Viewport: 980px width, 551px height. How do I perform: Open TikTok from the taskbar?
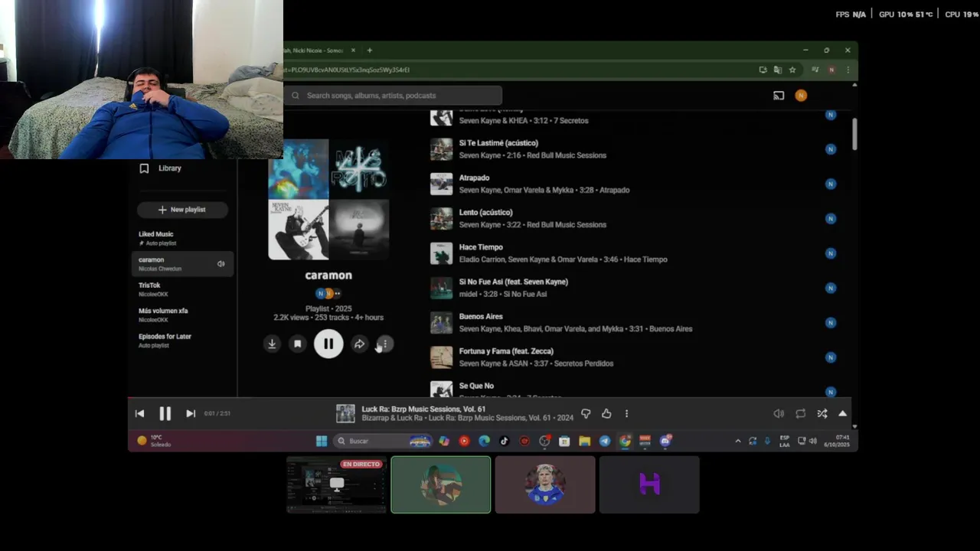pos(504,441)
